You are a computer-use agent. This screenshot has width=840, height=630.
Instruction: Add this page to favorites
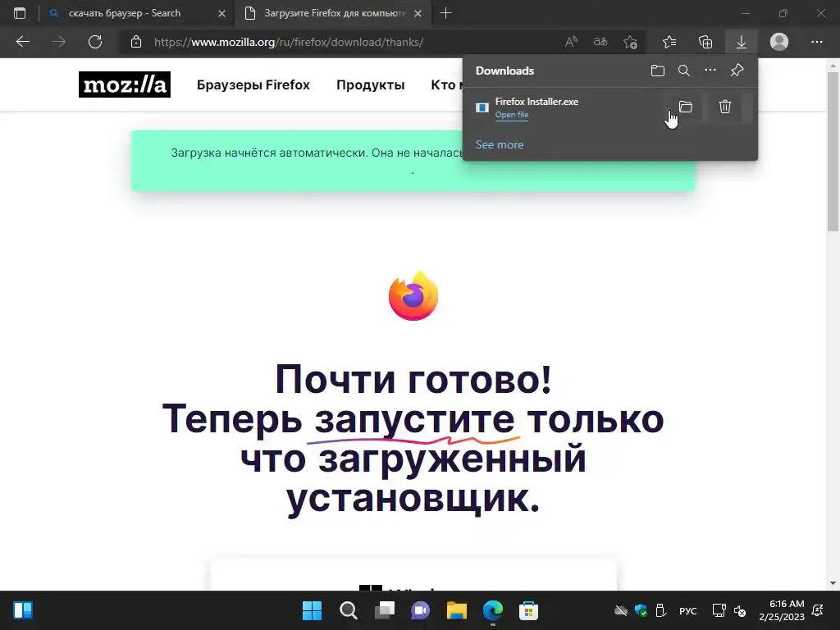(x=631, y=42)
